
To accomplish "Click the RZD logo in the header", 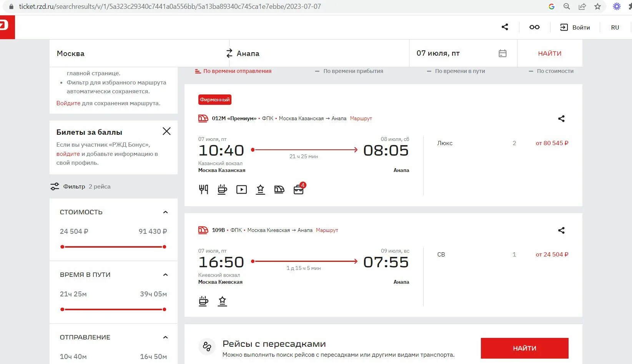I will pos(7,27).
